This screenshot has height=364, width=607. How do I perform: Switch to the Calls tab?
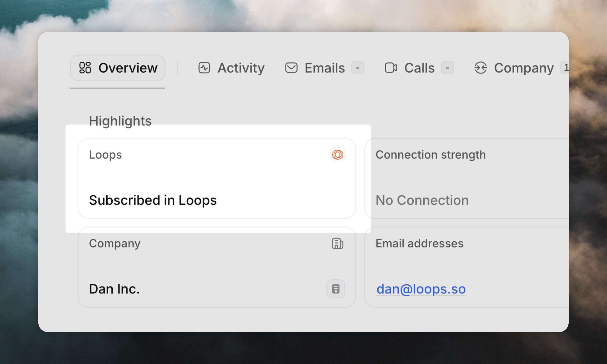coord(419,68)
